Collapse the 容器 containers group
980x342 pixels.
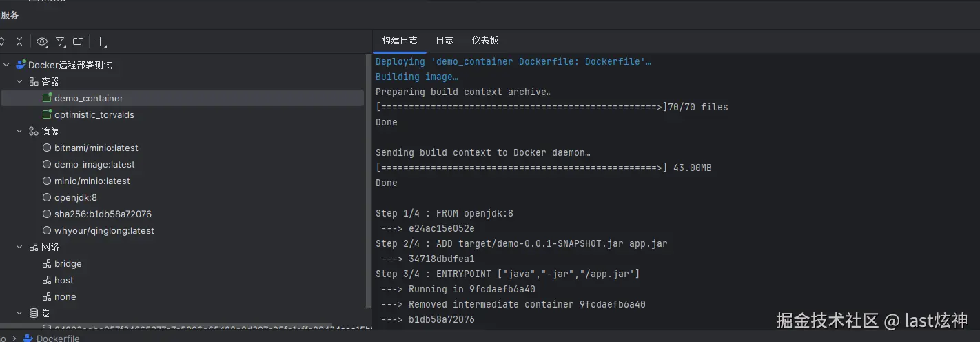[20, 81]
